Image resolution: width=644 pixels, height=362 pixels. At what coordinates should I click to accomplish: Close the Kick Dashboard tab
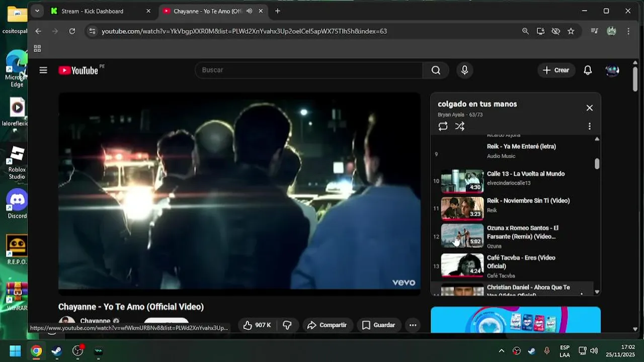coord(148,11)
